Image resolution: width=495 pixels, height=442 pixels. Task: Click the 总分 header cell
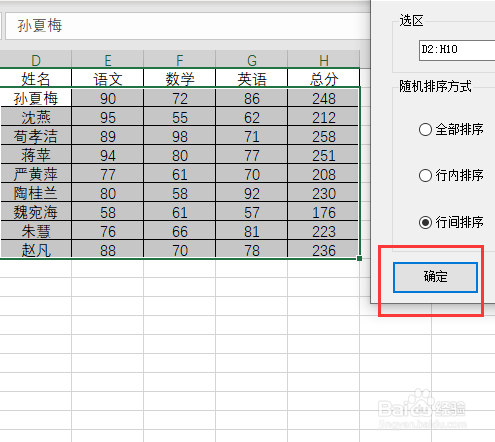tap(324, 79)
